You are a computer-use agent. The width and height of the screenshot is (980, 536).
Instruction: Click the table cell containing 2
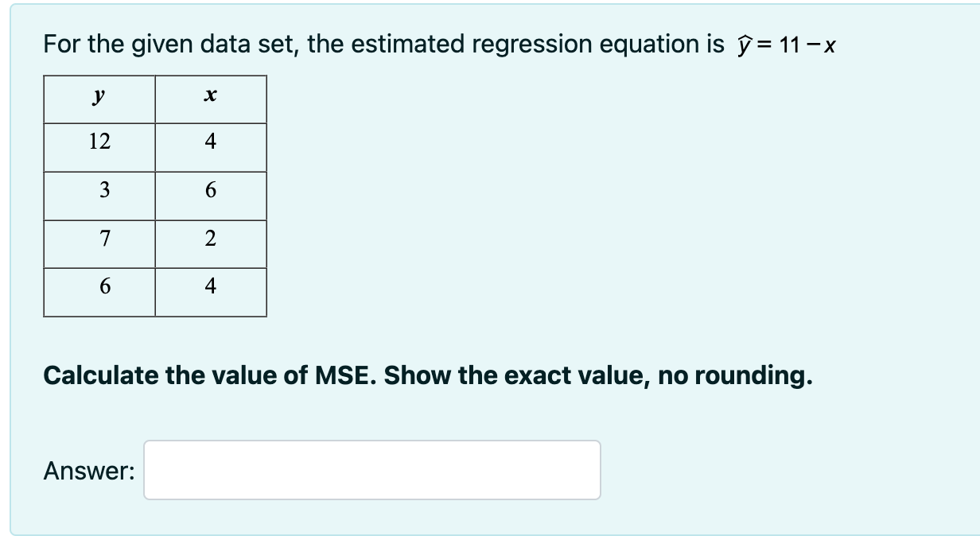211,243
